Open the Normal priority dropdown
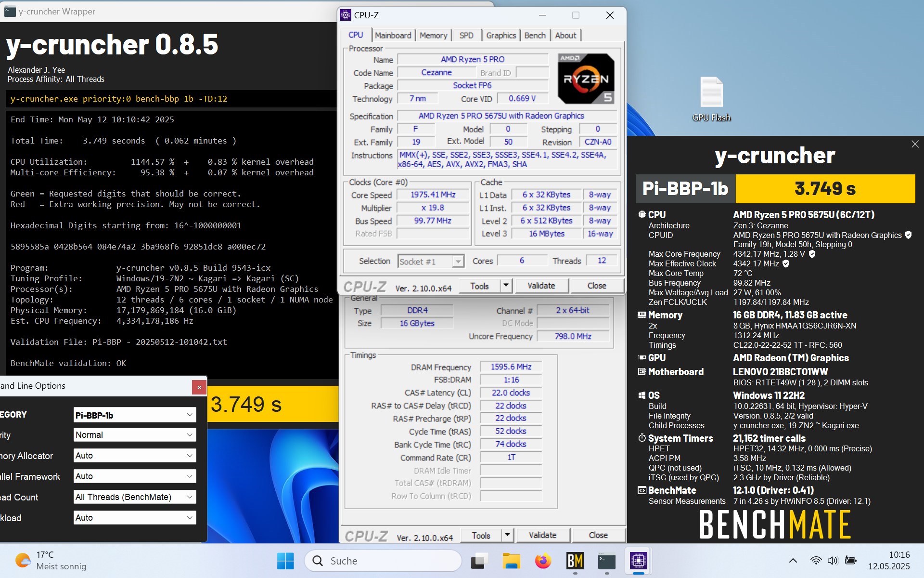924x578 pixels. click(135, 435)
